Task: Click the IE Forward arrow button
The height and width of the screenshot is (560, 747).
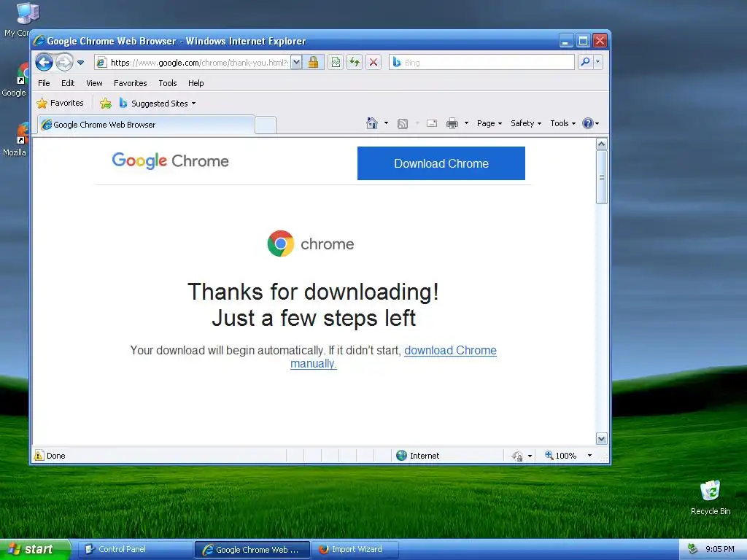Action: pyautogui.click(x=64, y=63)
